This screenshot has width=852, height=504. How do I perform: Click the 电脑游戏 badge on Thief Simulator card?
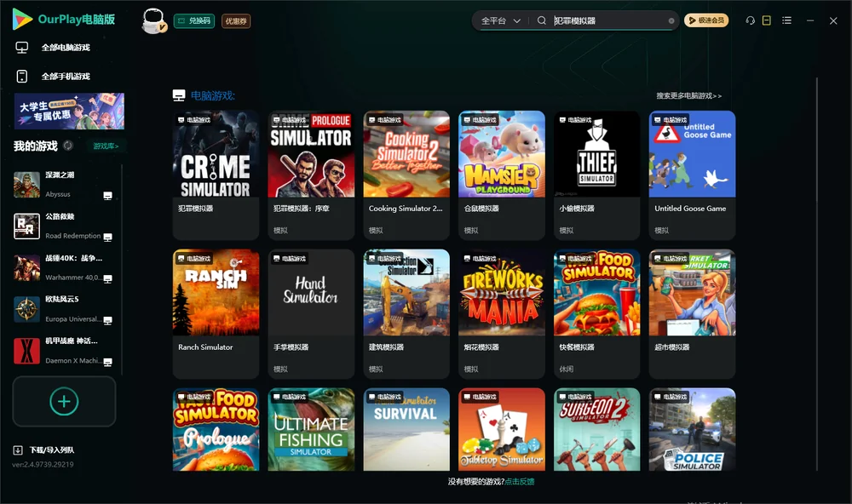(x=575, y=120)
